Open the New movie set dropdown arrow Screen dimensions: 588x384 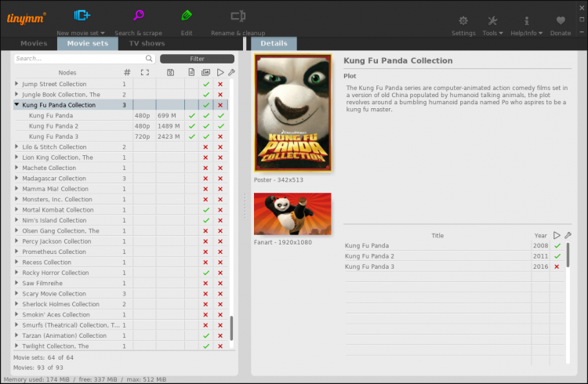103,34
